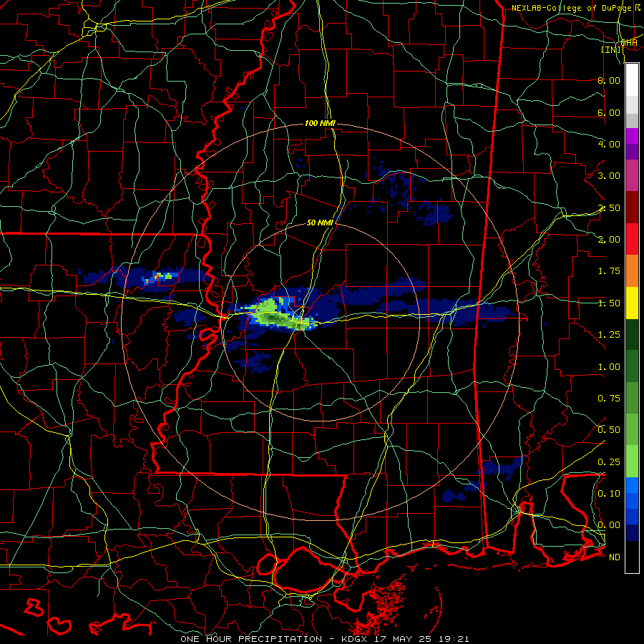The width and height of the screenshot is (644, 644).
Task: Click the 50 NMI range ring label
Action: (320, 223)
